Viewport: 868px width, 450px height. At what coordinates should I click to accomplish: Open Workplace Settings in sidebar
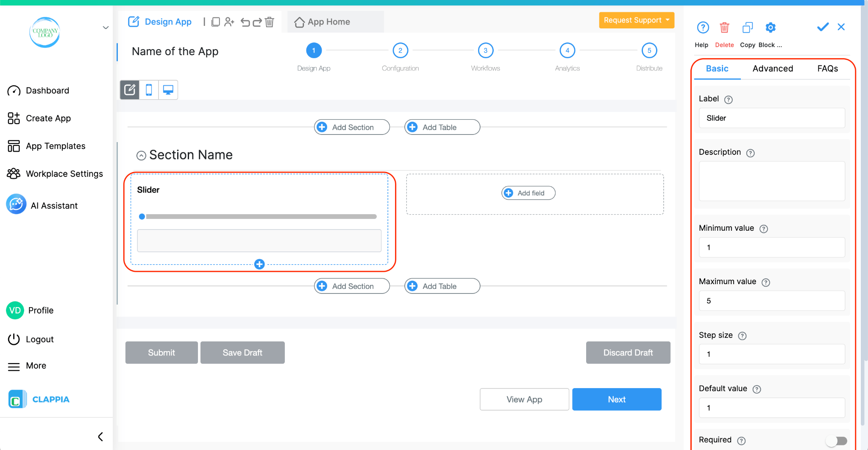(x=55, y=174)
